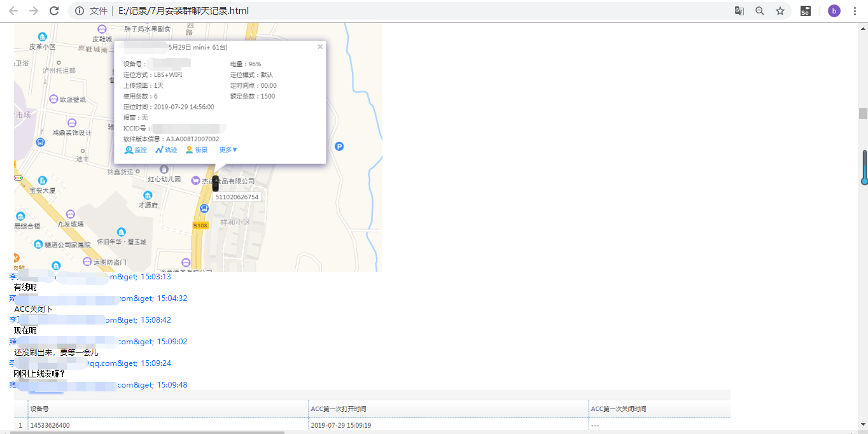
Task: Click the sender line timestamped 15:04:32
Action: click(98, 298)
